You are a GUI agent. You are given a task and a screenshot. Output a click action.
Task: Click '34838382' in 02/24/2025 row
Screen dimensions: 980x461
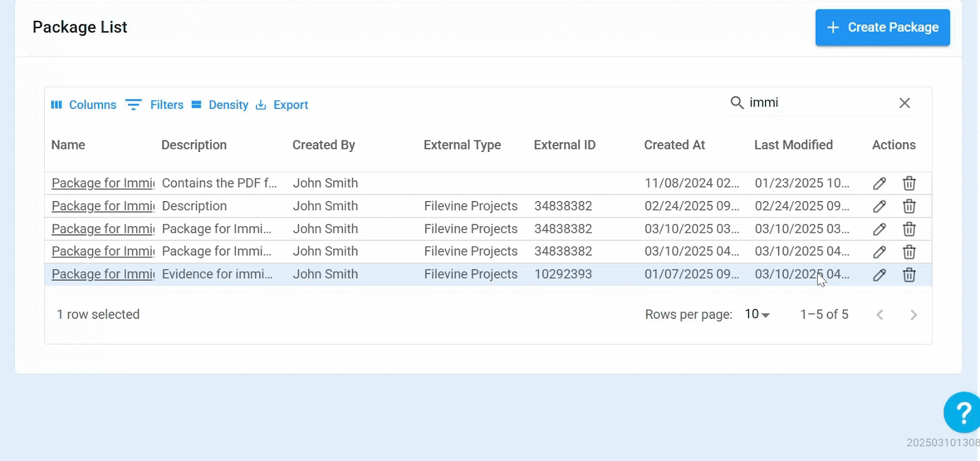click(x=563, y=206)
